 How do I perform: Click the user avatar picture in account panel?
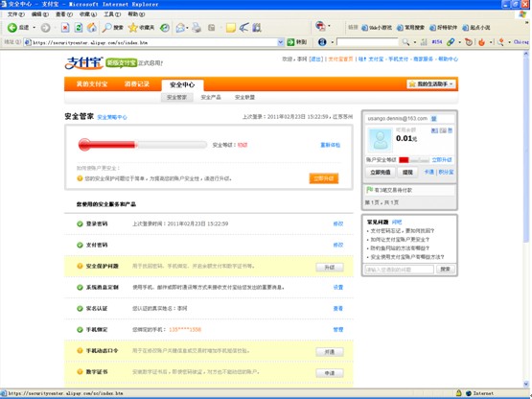[x=380, y=140]
